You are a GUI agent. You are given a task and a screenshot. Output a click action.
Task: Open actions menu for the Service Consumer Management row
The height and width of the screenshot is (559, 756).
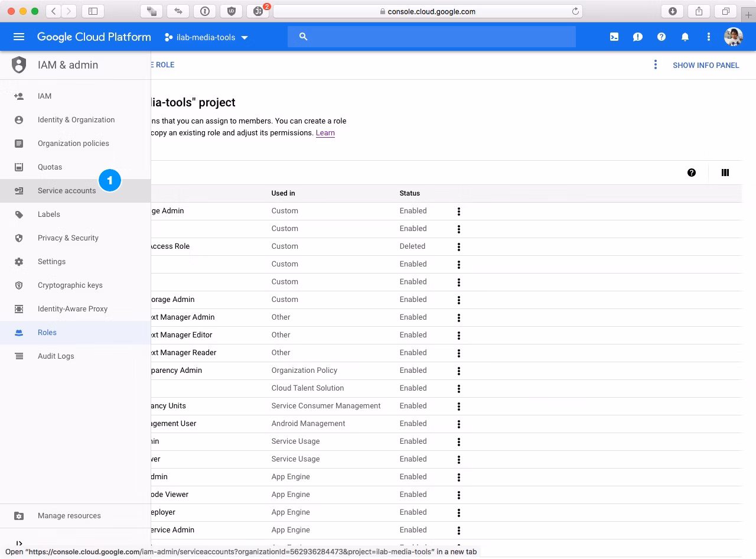click(459, 406)
